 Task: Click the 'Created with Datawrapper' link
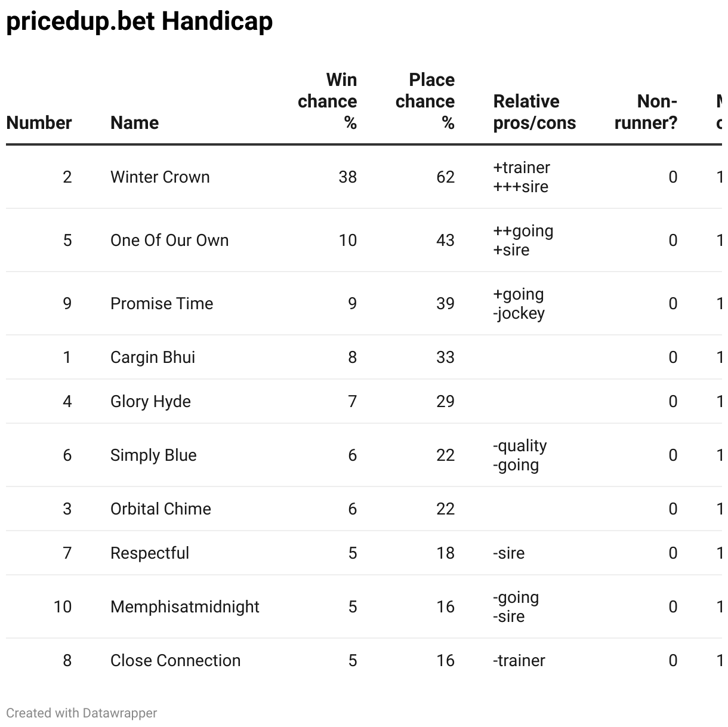[82, 713]
